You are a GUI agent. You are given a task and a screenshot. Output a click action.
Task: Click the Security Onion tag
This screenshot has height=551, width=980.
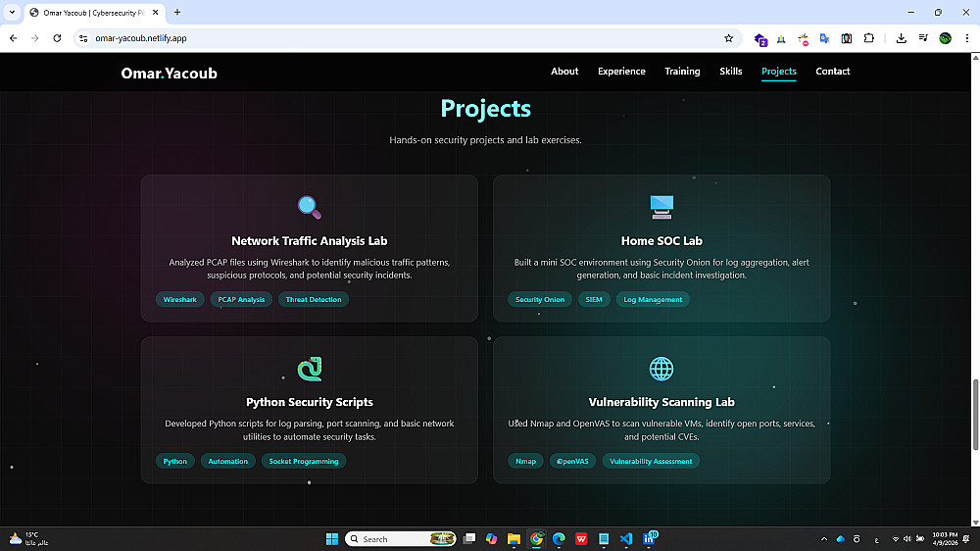tap(540, 300)
